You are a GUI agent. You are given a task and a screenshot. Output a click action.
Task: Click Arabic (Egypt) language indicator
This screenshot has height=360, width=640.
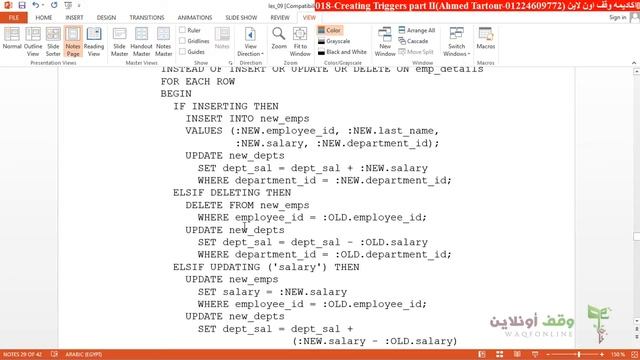point(84,354)
